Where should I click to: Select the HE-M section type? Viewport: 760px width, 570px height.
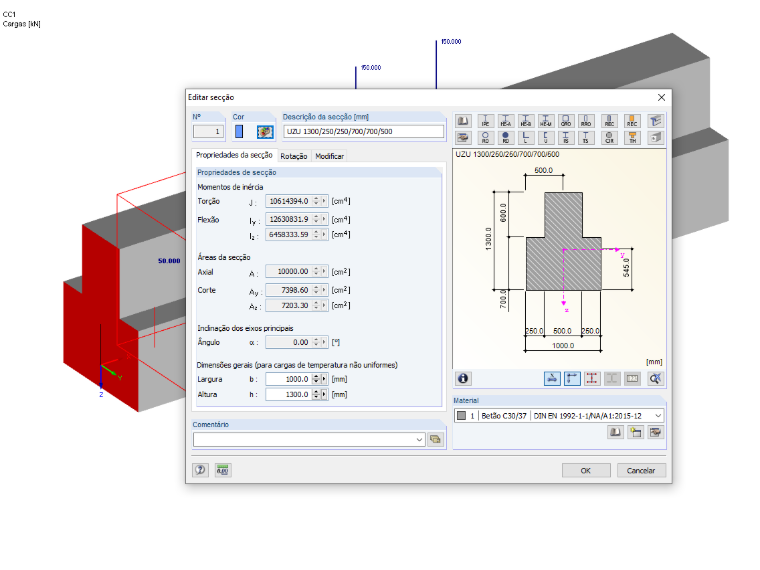tap(546, 121)
